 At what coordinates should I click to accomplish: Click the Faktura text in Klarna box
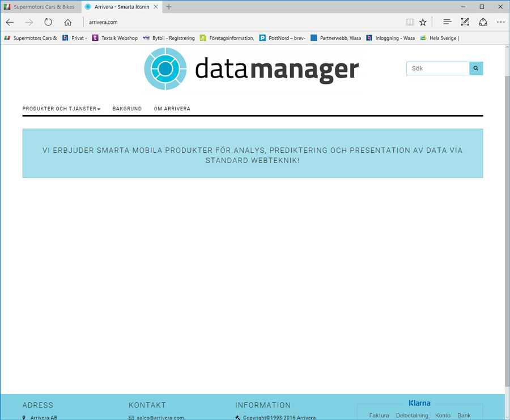click(x=379, y=415)
